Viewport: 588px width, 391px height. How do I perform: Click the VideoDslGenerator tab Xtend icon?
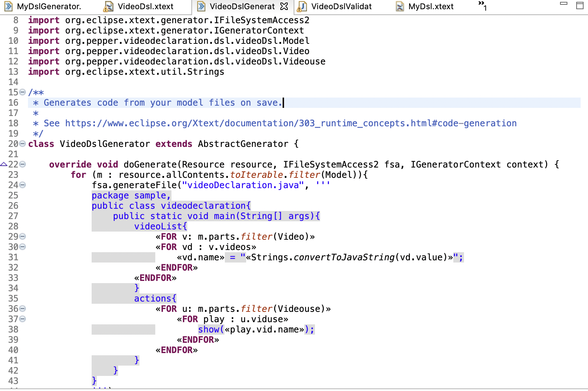[201, 6]
